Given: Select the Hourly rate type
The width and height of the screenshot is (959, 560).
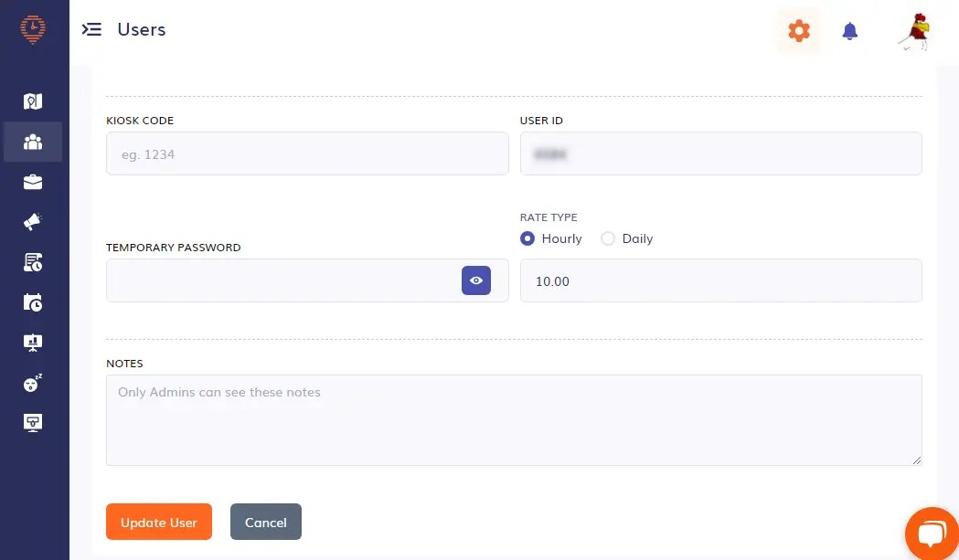Looking at the screenshot, I should 527,238.
